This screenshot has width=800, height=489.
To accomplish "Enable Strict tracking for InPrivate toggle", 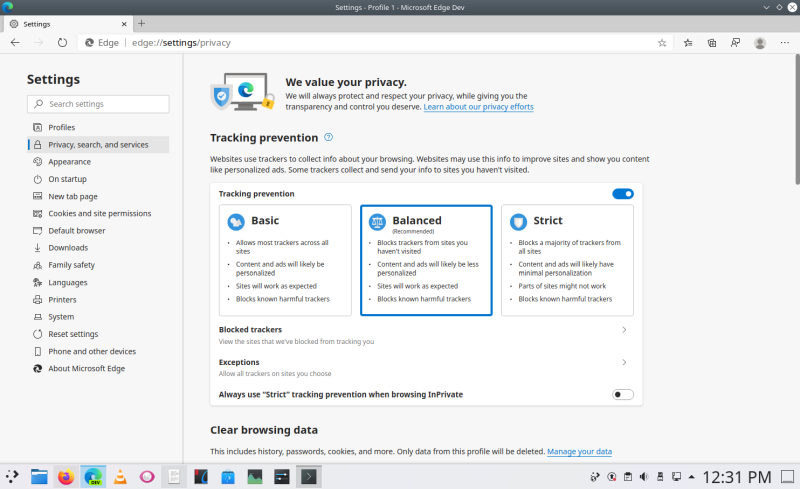I will (622, 395).
